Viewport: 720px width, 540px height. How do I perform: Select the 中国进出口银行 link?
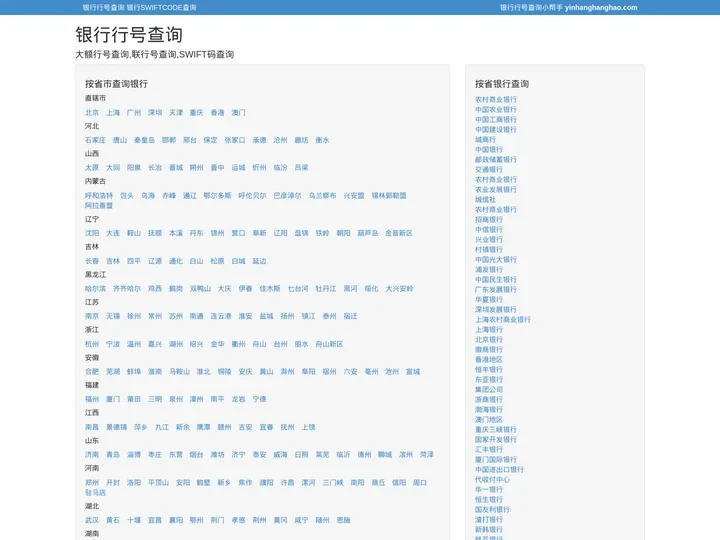point(500,470)
